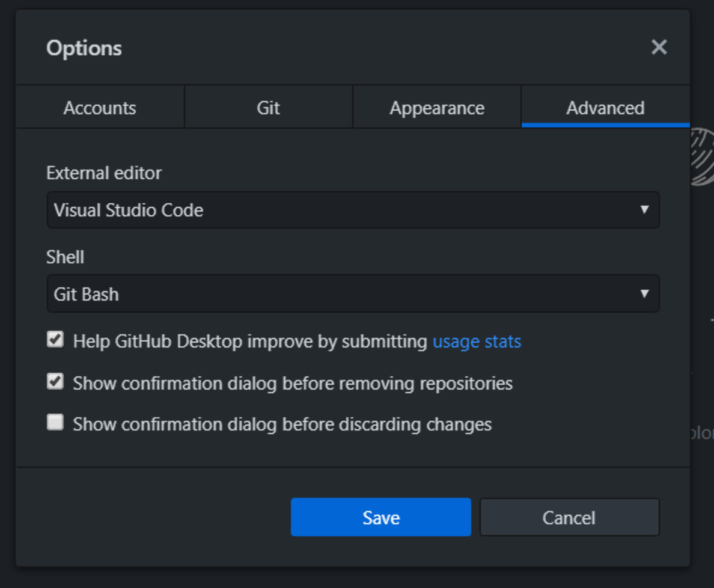Cancel the options dialog

(x=569, y=516)
